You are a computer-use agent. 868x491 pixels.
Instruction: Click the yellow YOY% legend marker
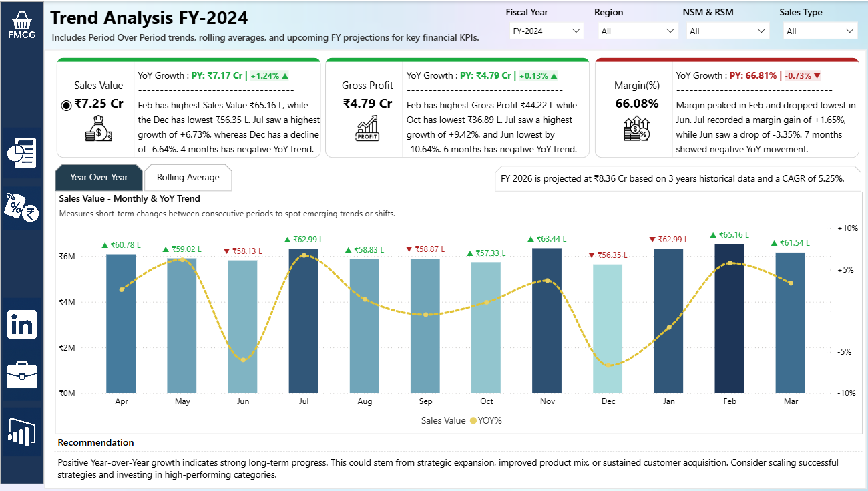(473, 421)
